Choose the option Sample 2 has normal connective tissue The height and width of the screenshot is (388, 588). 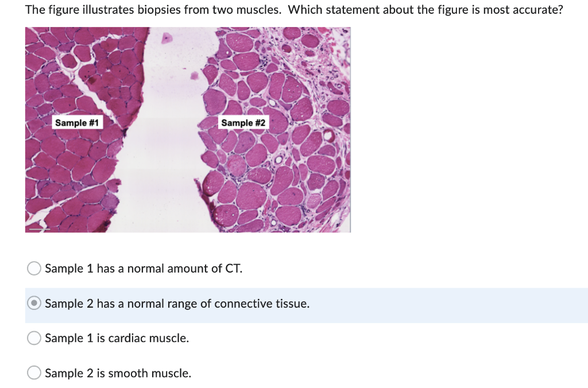(x=34, y=303)
